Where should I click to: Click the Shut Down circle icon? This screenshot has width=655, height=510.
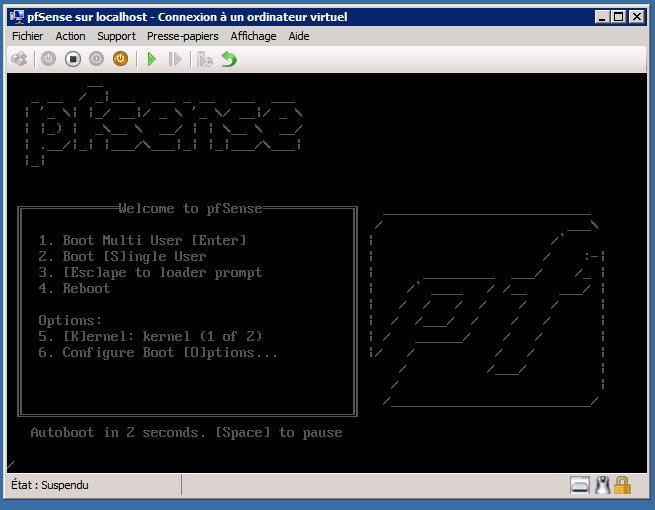(96, 59)
